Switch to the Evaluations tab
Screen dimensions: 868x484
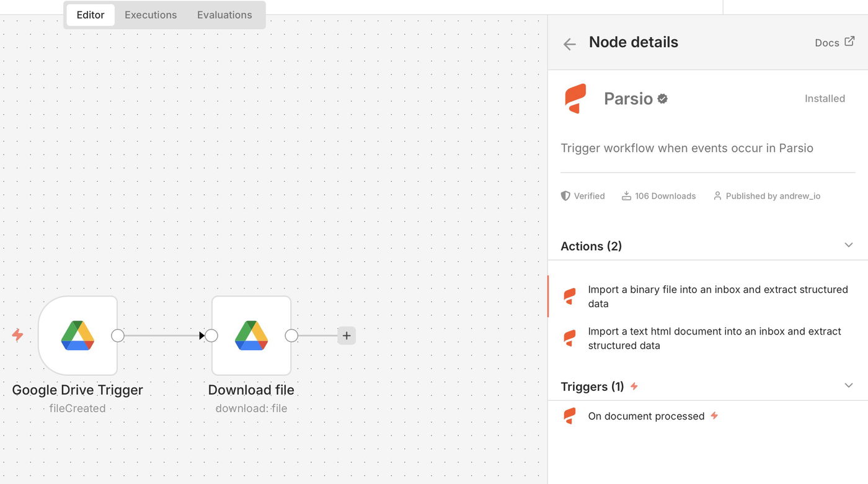(x=224, y=15)
